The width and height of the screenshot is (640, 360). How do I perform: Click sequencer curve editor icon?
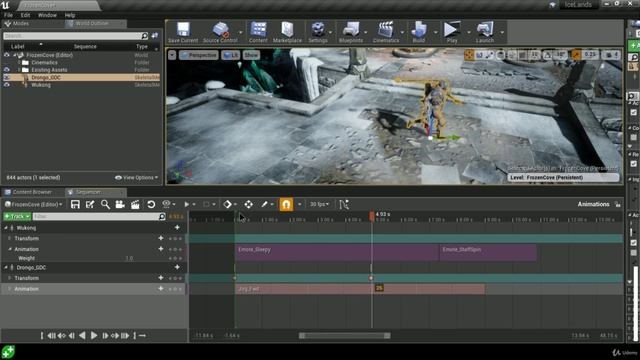click(344, 204)
